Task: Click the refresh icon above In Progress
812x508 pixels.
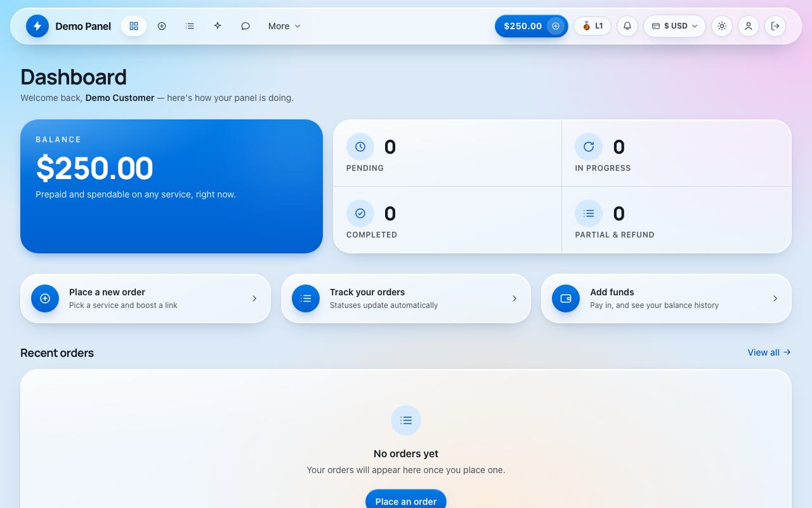Action: (x=589, y=147)
